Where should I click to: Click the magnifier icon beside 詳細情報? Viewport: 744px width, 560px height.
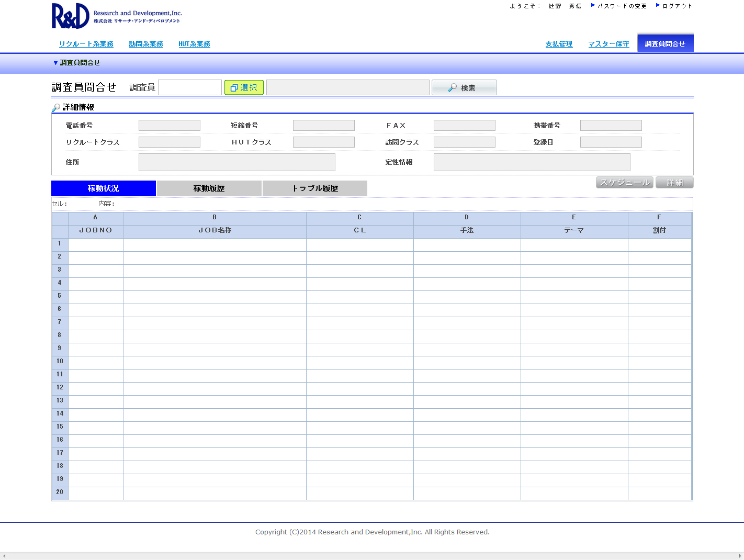(56, 108)
